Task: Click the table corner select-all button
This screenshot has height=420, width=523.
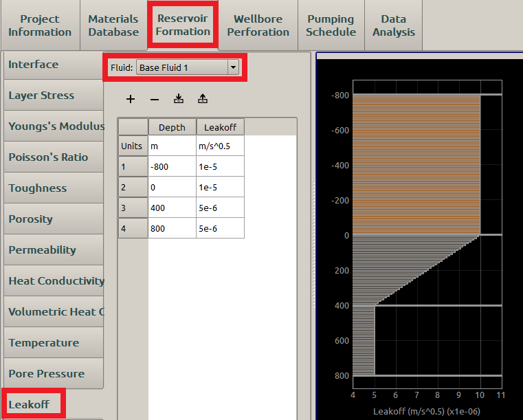Action: click(x=133, y=127)
